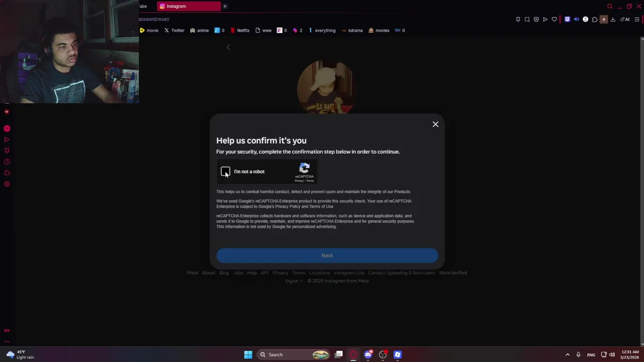Expand the English language dropdown
Viewport: 644px width, 362px height.
[x=294, y=281]
